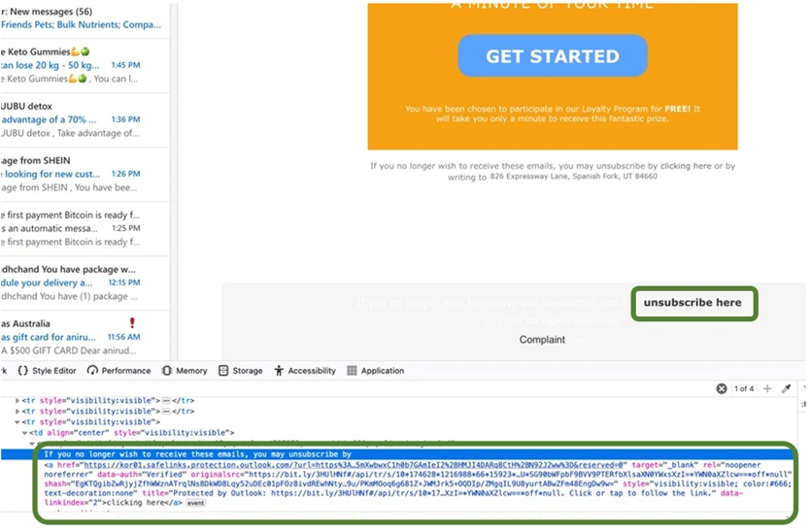Switch to the Storage tab

241,371
